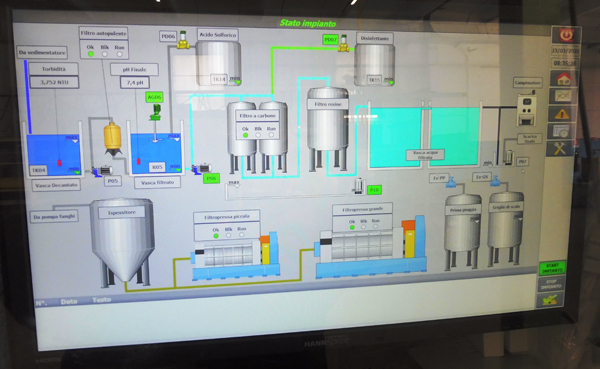Screen dimensions: 600x369
Task: Click the green P06 pump tag
Action: [x=211, y=178]
